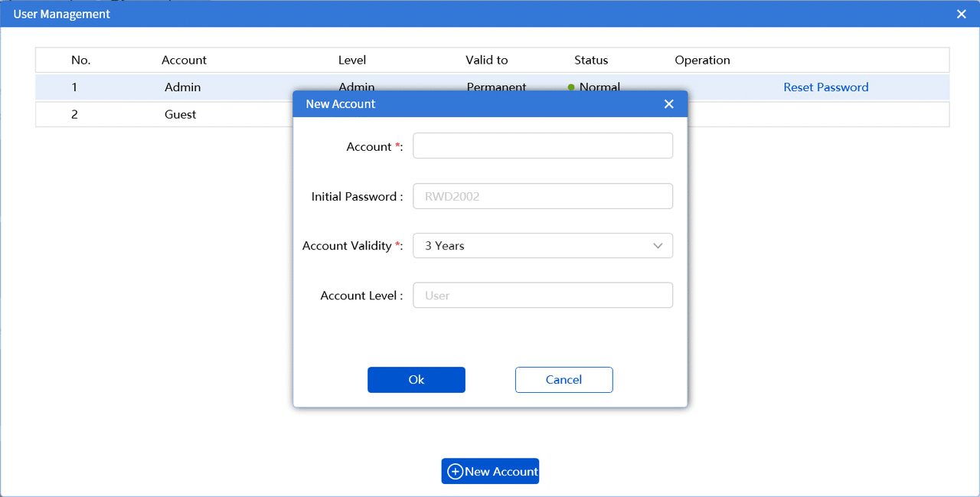This screenshot has height=497, width=980.
Task: Click the Normal status of Admin
Action: [595, 87]
